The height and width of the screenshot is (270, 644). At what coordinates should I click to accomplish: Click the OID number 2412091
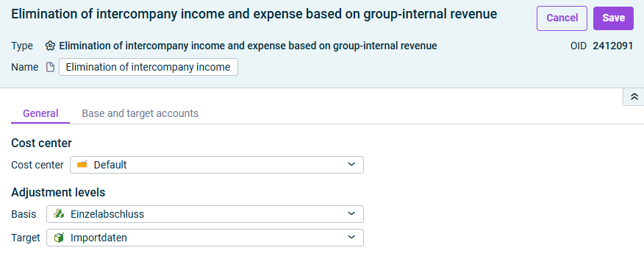[x=613, y=46]
